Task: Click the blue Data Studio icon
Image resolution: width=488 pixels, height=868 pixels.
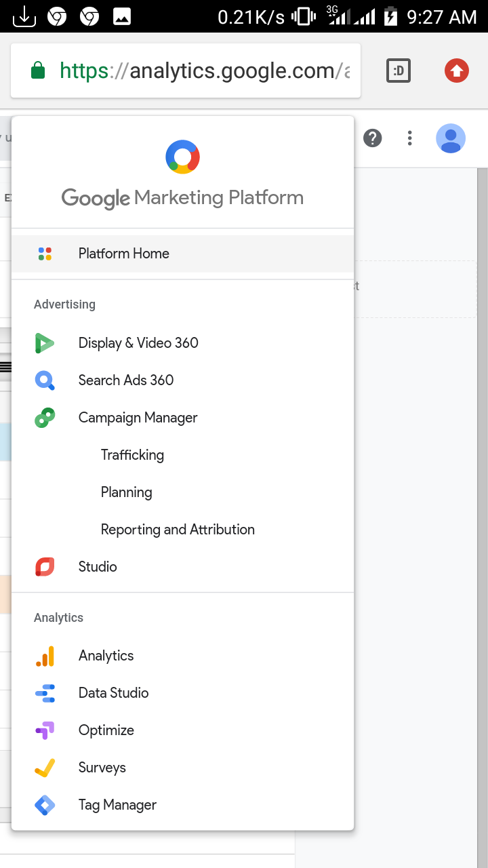Action: coord(45,693)
